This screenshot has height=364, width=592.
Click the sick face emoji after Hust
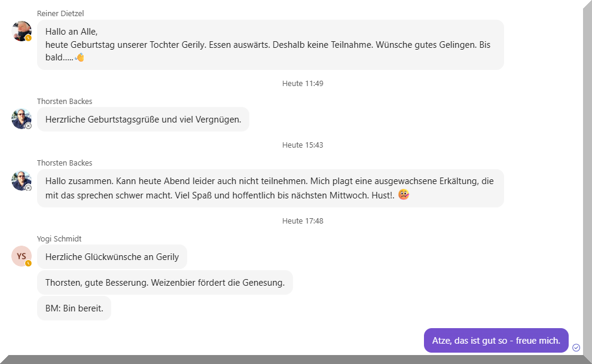pyautogui.click(x=404, y=195)
